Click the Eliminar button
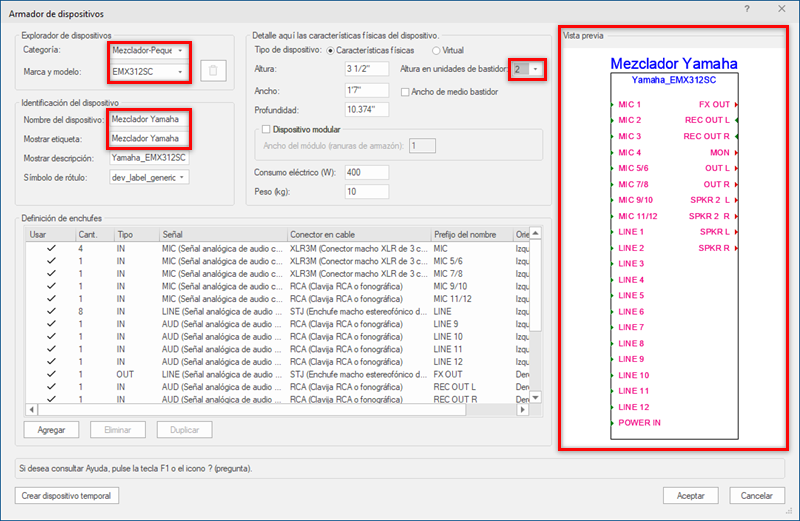The width and height of the screenshot is (800, 521). tap(118, 430)
